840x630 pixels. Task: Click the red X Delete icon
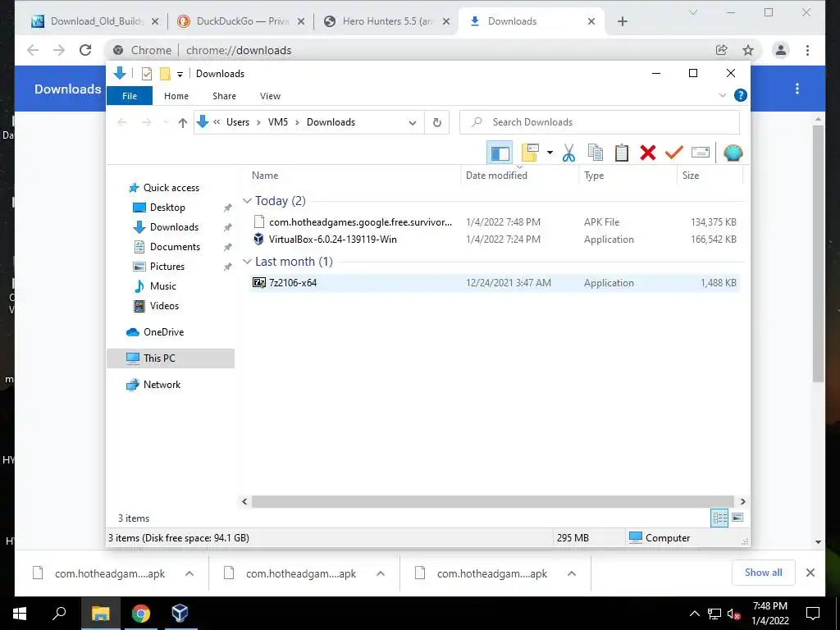tap(648, 153)
